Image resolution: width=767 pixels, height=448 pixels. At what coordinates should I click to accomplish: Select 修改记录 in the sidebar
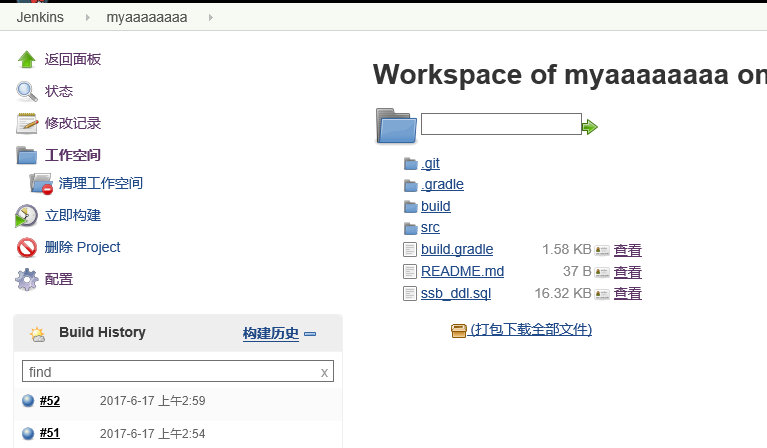coord(73,123)
